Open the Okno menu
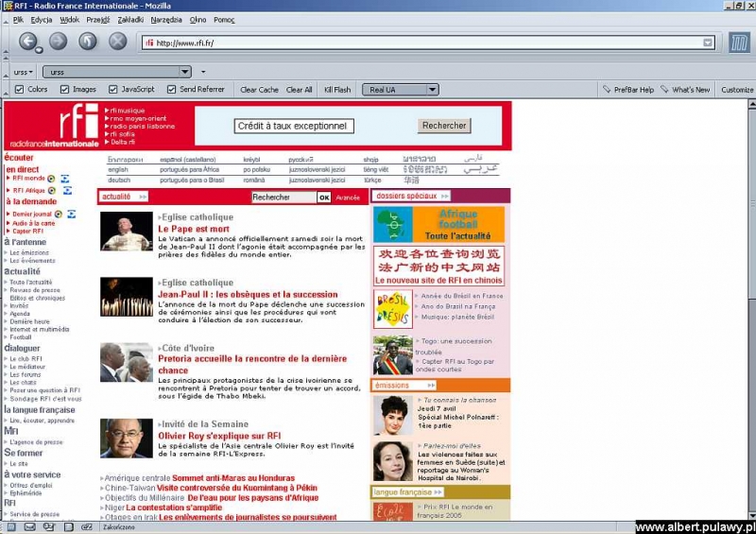 click(x=198, y=20)
